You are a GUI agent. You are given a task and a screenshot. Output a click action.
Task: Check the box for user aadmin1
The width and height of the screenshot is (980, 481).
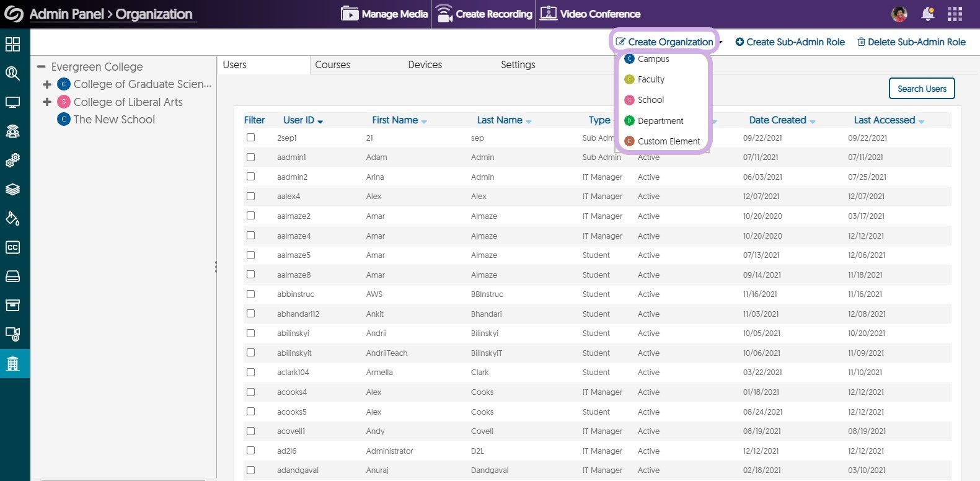click(x=250, y=157)
